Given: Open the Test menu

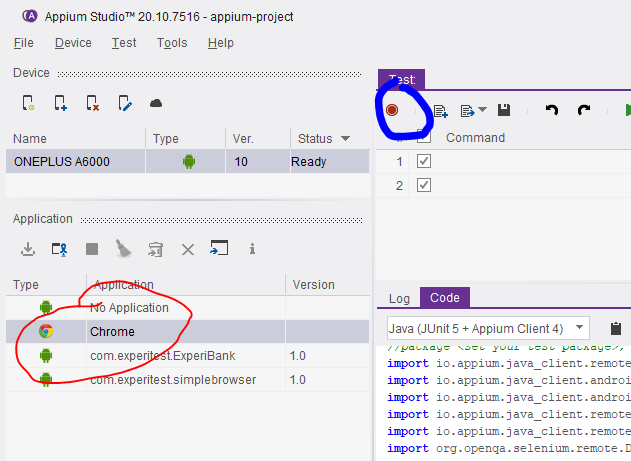Looking at the screenshot, I should point(124,43).
